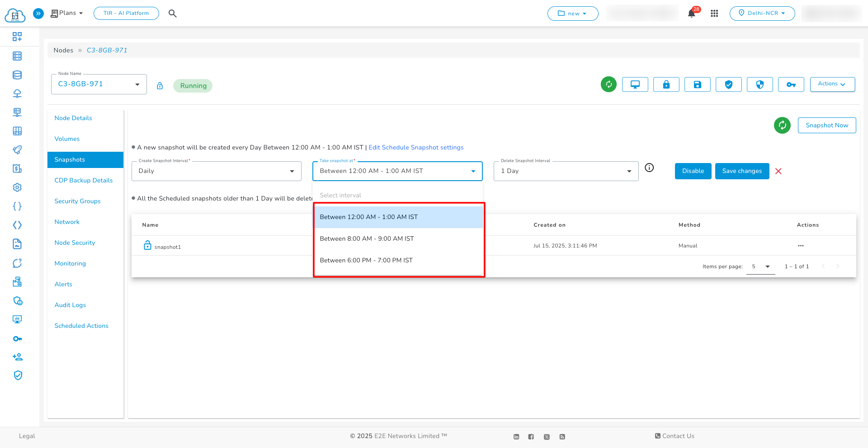Click the save image node action icon

pos(697,84)
